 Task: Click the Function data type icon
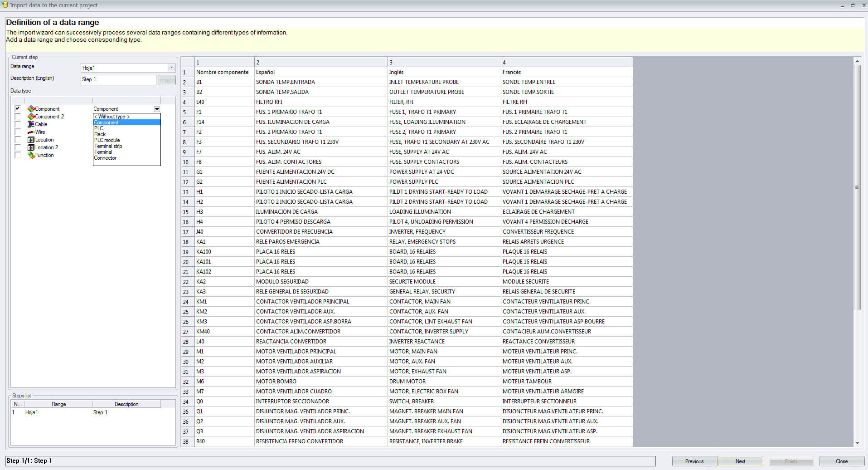pyautogui.click(x=31, y=155)
